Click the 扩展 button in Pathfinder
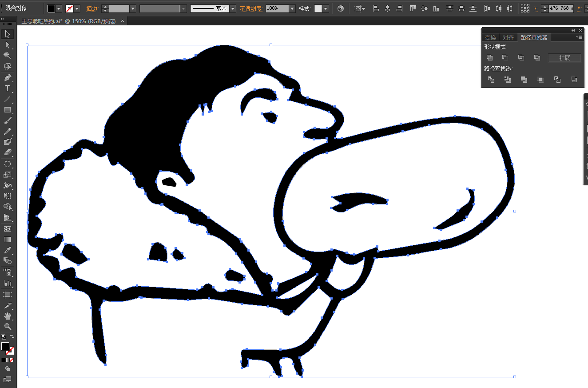This screenshot has width=588, height=388. click(x=564, y=58)
